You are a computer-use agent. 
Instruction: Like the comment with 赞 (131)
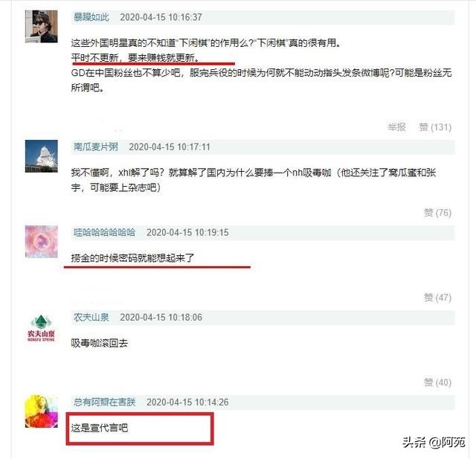coord(435,127)
